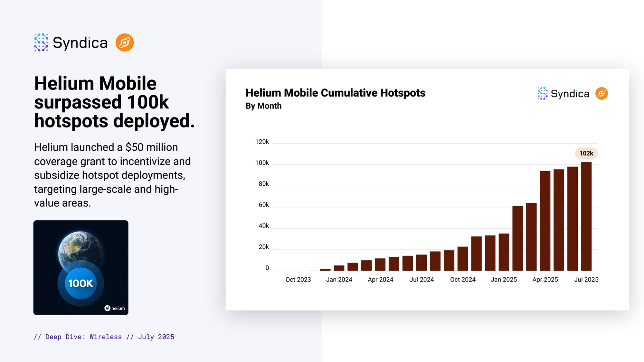This screenshot has width=644, height=362.
Task: Click the By Month subtitle
Action: pyautogui.click(x=263, y=106)
